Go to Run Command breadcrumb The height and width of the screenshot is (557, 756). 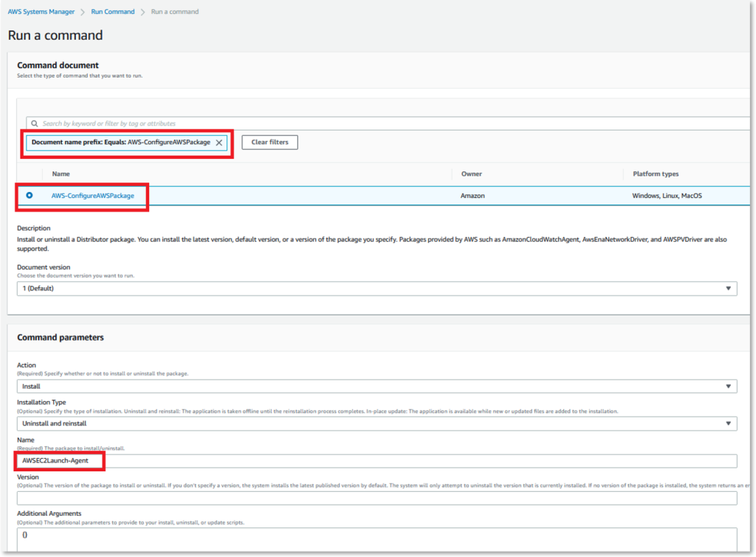[x=113, y=12]
